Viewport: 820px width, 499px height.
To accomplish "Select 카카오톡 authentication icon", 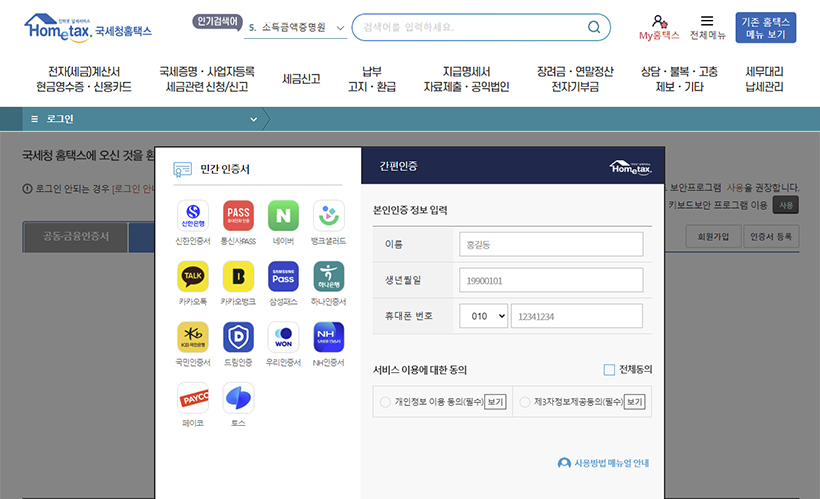I will pos(193,276).
